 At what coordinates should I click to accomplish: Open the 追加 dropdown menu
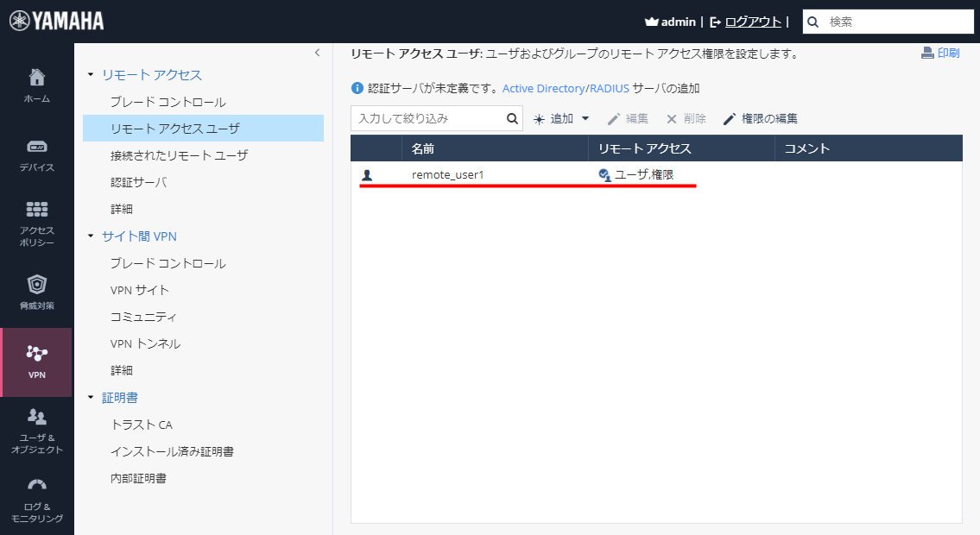tap(560, 118)
